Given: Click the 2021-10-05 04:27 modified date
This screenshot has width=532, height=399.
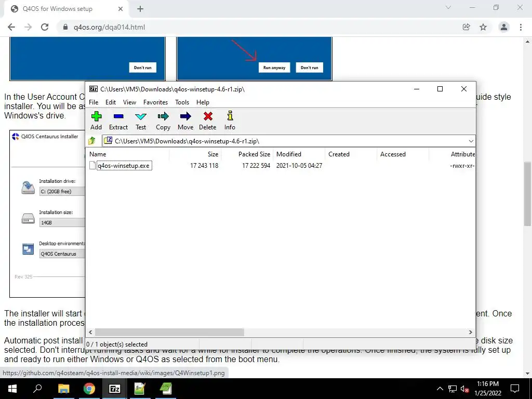Looking at the screenshot, I should (x=299, y=166).
